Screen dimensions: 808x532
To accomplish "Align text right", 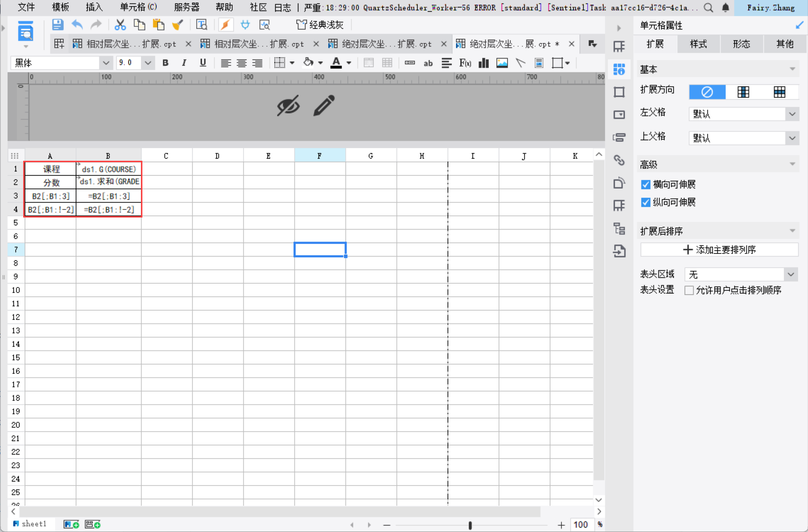I will pyautogui.click(x=257, y=63).
